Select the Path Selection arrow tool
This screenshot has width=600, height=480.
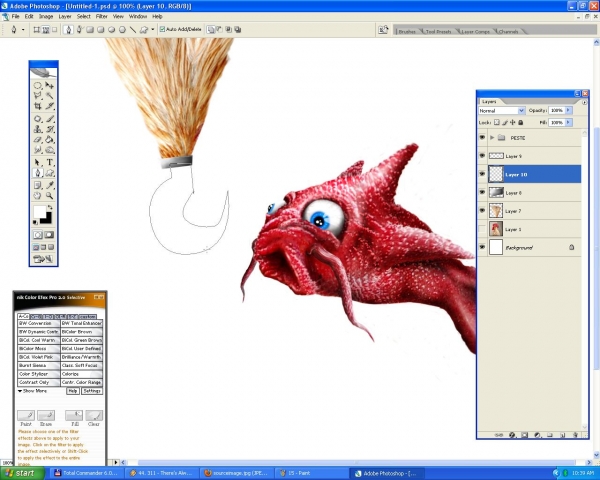point(38,163)
